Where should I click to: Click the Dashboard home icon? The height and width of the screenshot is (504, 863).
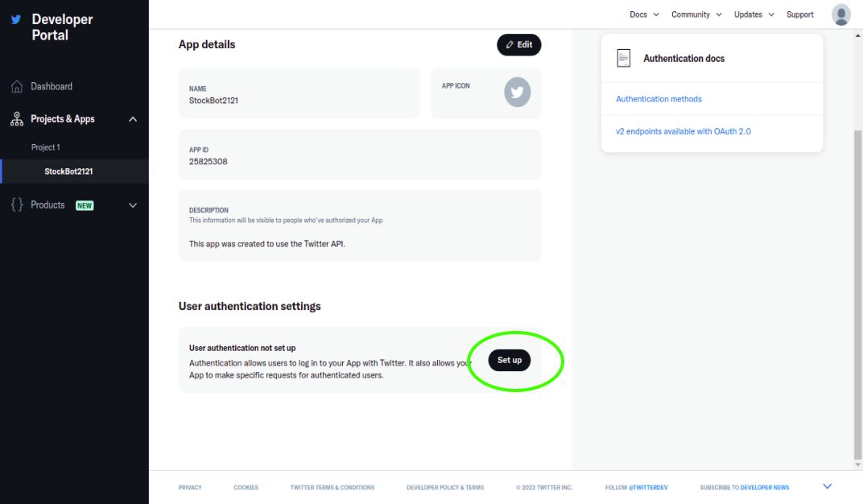[17, 87]
